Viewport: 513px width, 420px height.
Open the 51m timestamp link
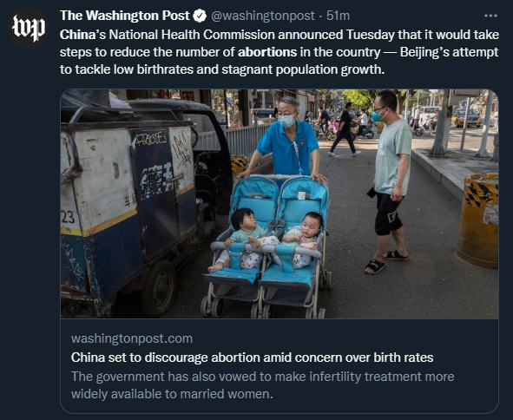coord(338,16)
